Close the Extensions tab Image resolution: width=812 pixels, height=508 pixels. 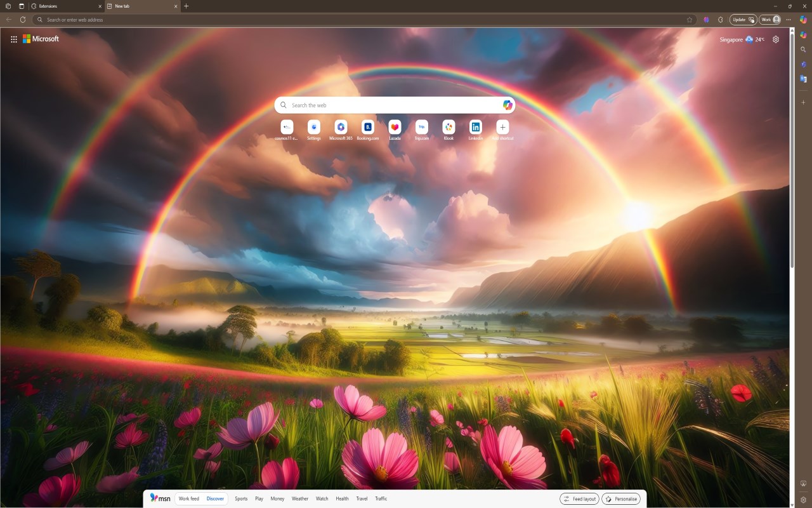pyautogui.click(x=100, y=6)
